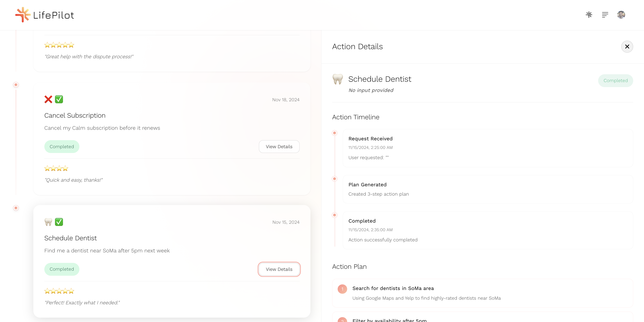Click five-star rating under Schedule Dentist card
644x322 pixels.
tap(59, 291)
